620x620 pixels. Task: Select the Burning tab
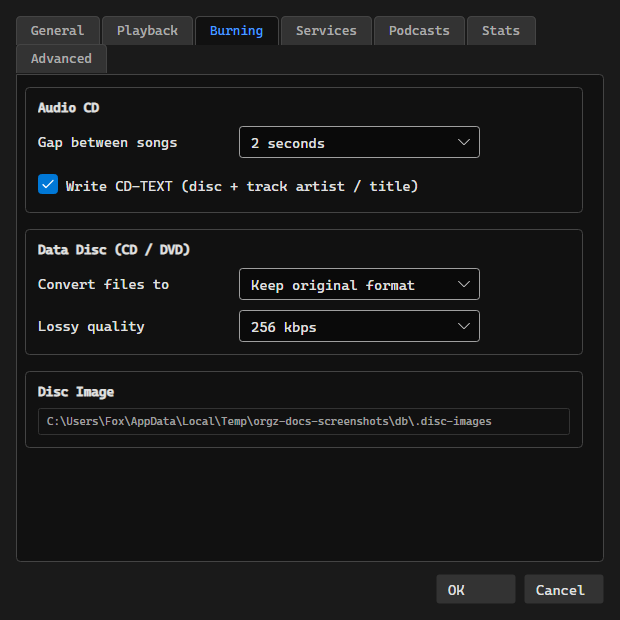236,30
